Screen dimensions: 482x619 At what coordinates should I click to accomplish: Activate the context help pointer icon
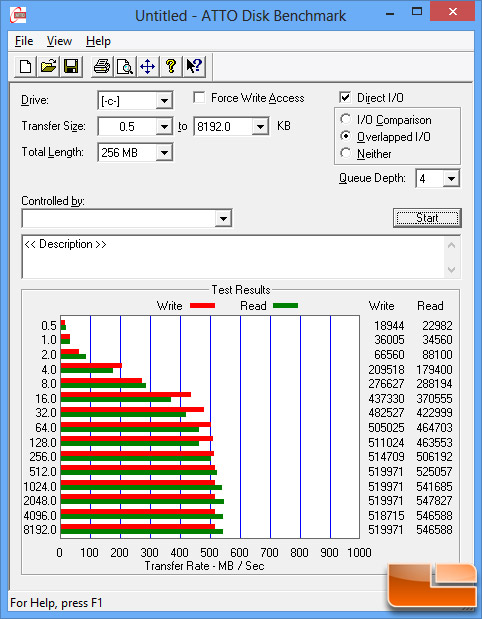(194, 66)
